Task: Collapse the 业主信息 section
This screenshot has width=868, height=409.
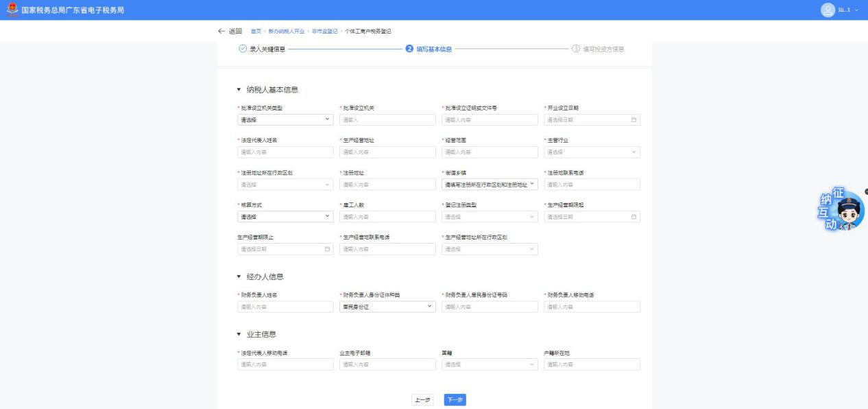Action: (239, 334)
